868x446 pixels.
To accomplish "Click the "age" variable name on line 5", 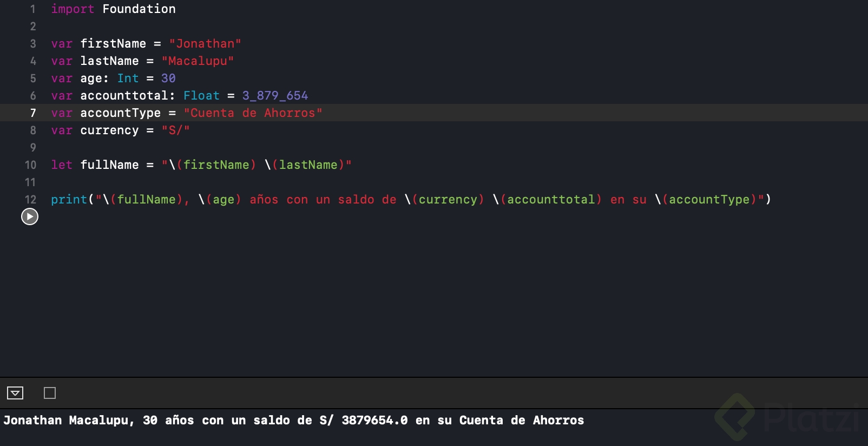I will click(91, 78).
